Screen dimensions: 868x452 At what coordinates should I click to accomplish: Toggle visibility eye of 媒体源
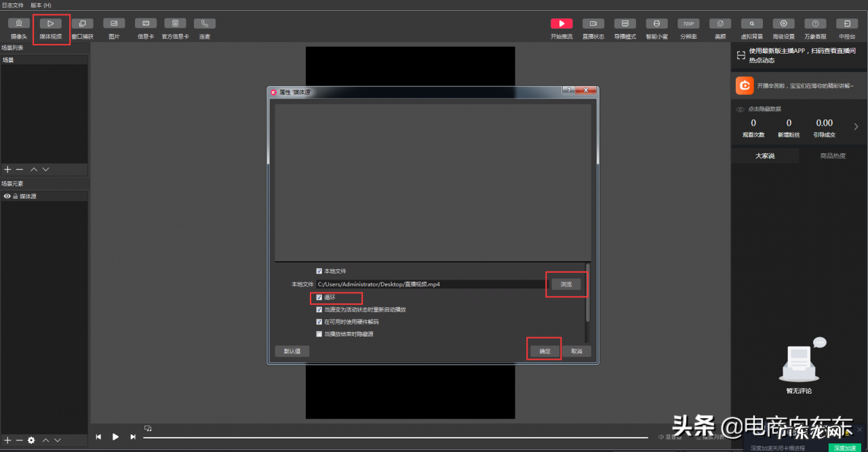click(7, 196)
